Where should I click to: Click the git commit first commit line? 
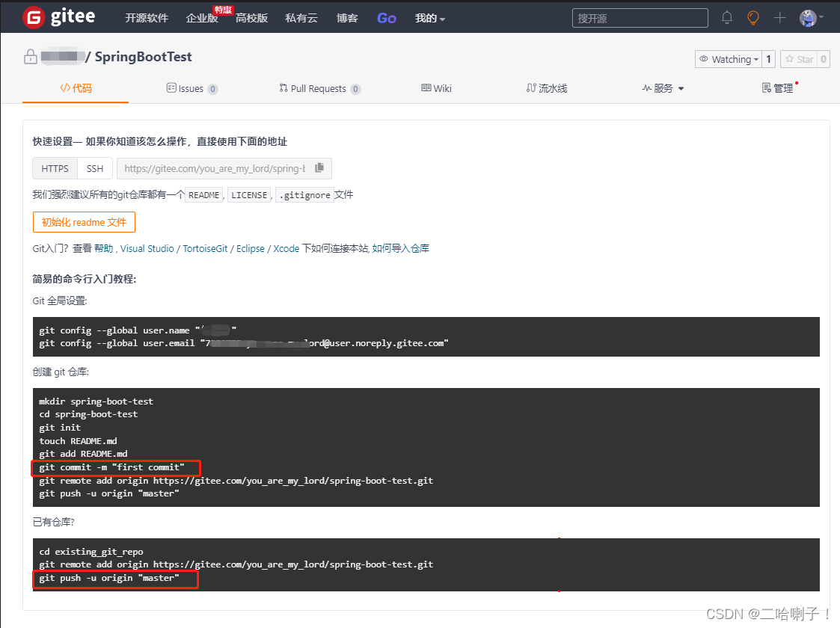point(112,467)
